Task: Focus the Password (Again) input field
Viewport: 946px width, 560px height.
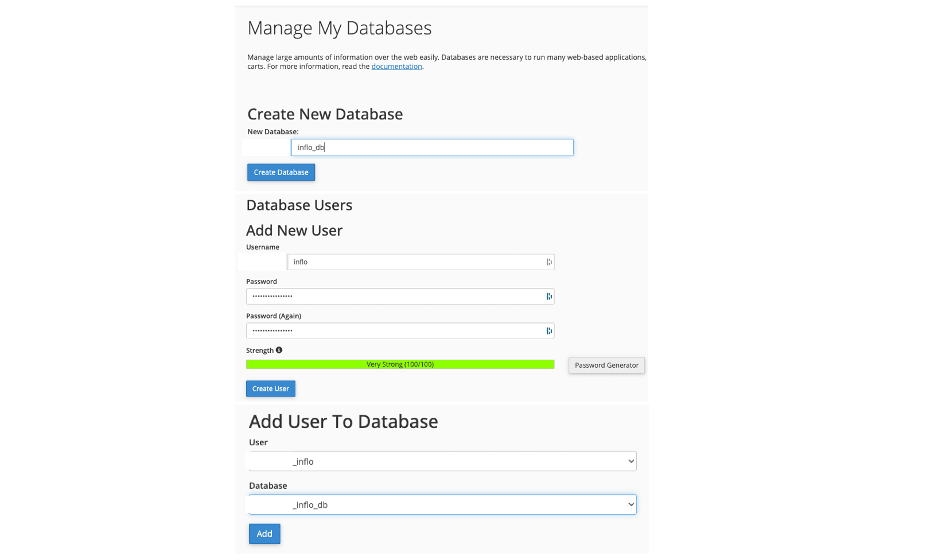Action: (395, 331)
